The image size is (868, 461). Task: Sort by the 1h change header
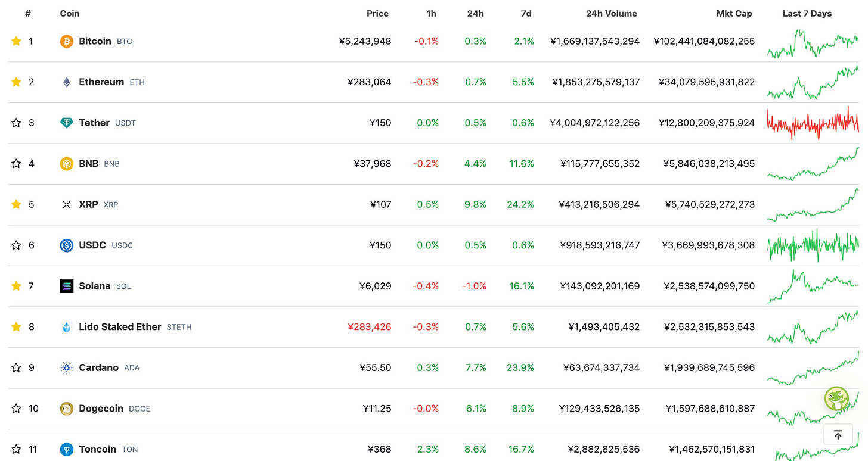click(x=432, y=13)
